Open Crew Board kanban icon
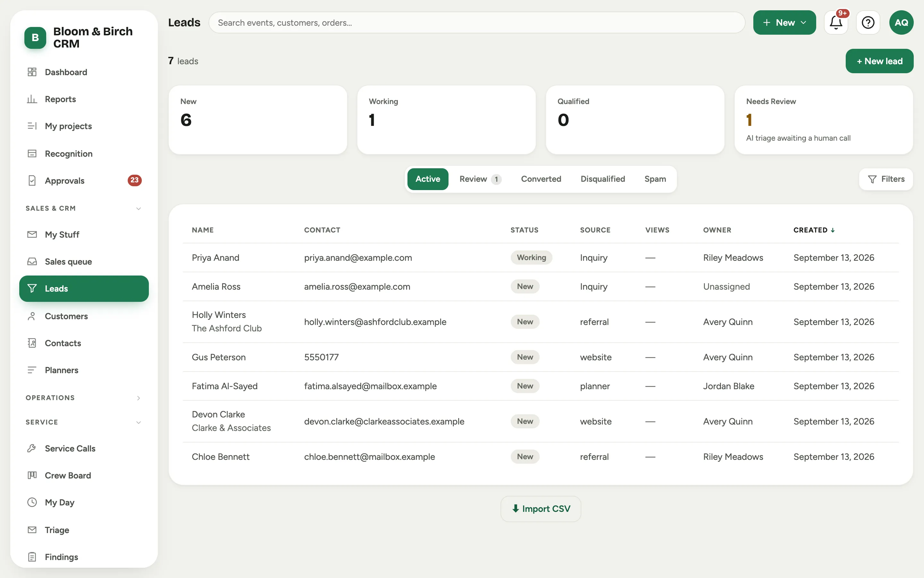This screenshot has height=578, width=924. tap(32, 475)
